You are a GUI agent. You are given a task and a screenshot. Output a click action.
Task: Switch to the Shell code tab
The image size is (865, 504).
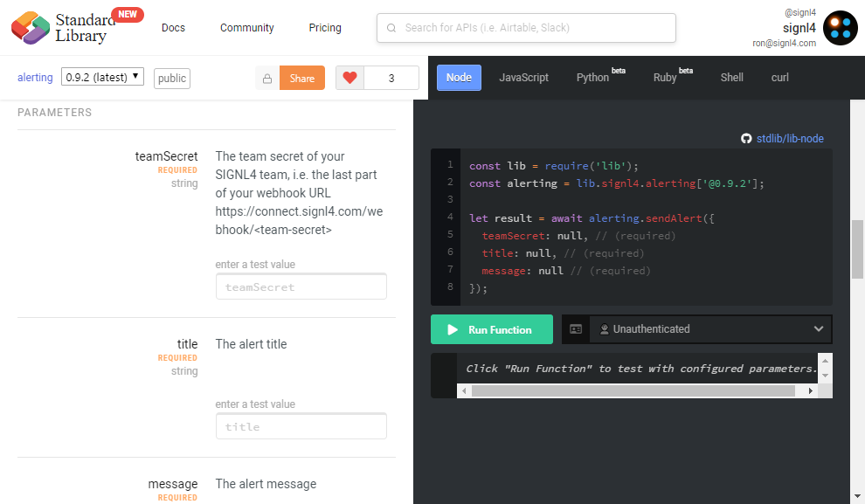(731, 78)
